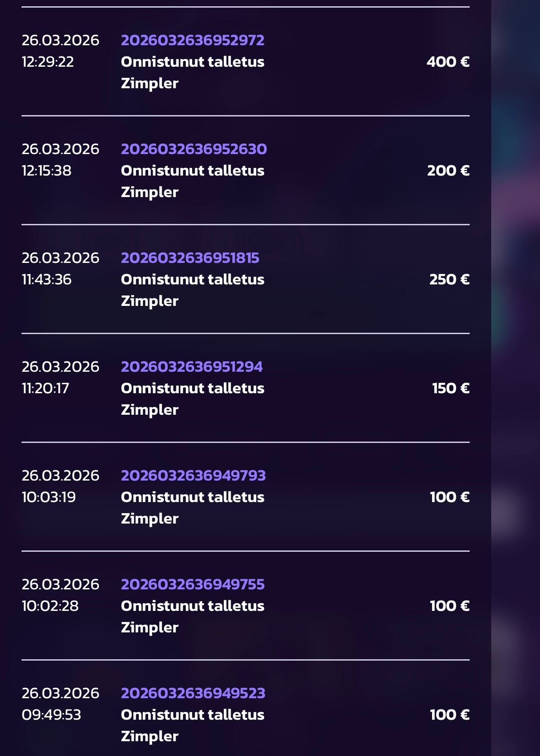This screenshot has width=540, height=756.
Task: Open transaction link 2026032636949523
Action: [x=193, y=693]
